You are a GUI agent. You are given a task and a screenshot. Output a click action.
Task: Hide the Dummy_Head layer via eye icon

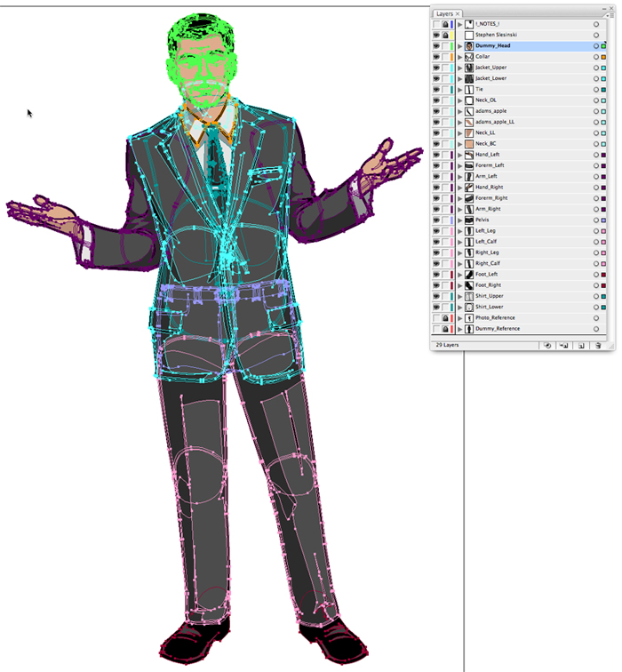[436, 46]
